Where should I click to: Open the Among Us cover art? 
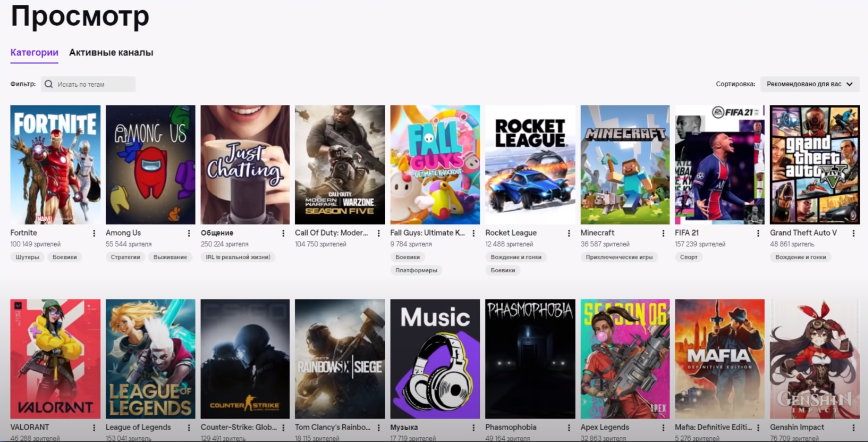(150, 165)
